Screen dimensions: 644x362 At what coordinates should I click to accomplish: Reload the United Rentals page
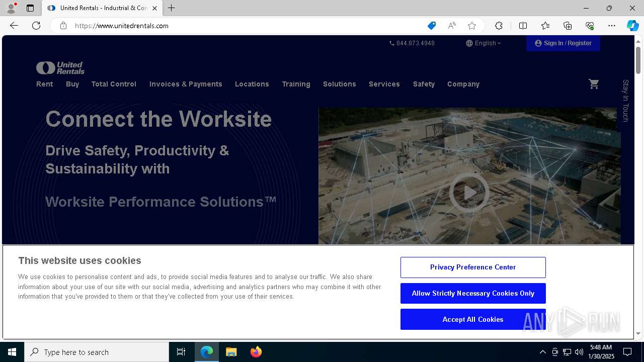36,26
